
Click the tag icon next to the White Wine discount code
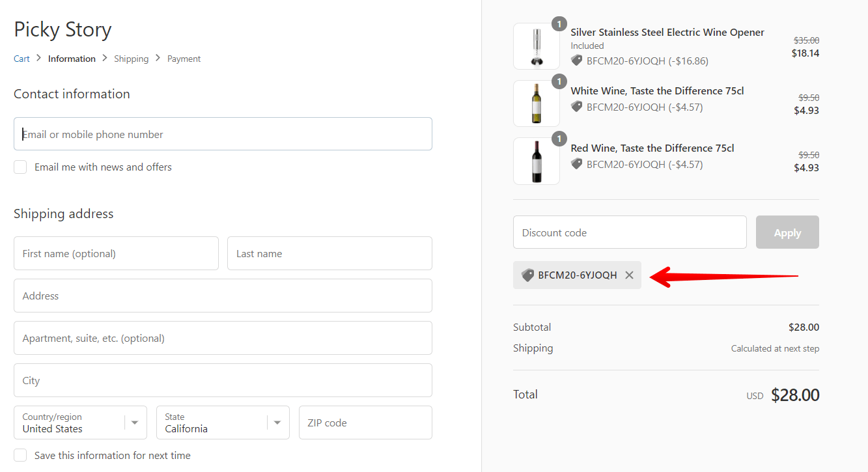click(x=576, y=107)
